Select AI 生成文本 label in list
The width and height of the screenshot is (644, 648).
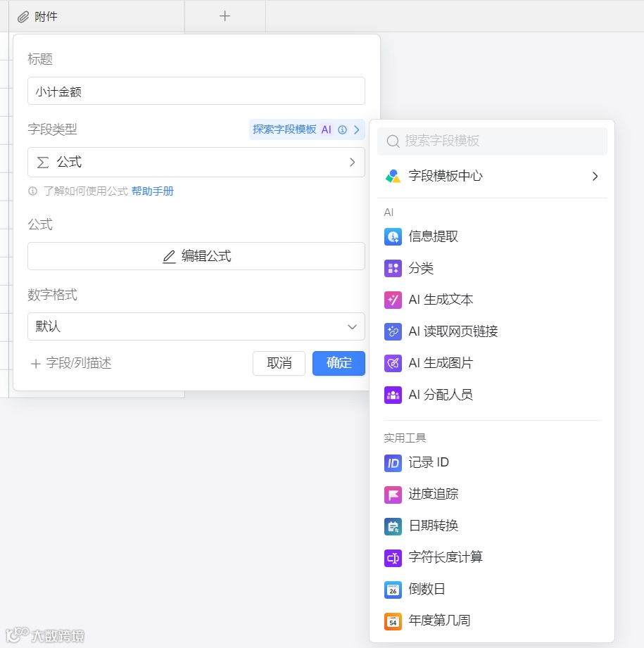point(441,300)
